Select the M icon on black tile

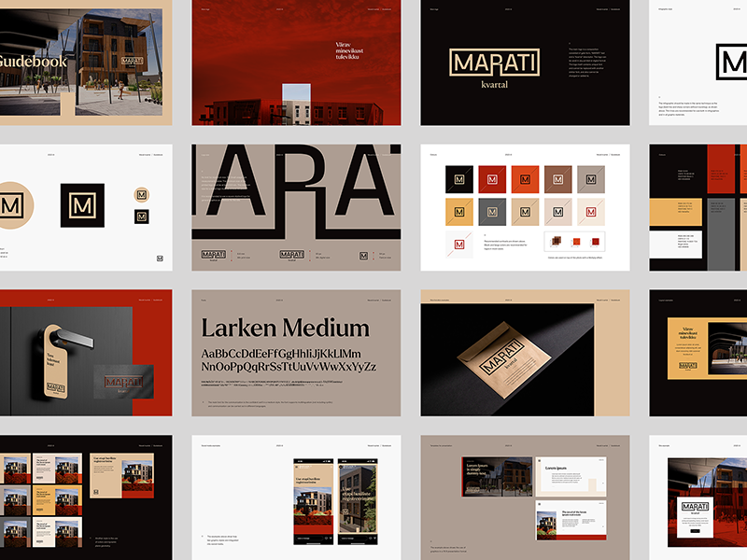tap(459, 179)
